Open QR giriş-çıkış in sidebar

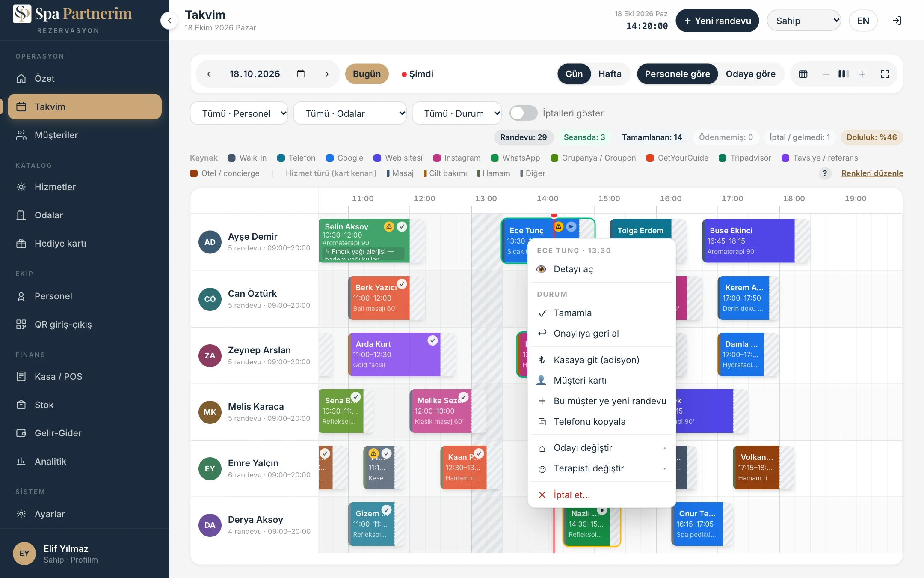pos(85,325)
